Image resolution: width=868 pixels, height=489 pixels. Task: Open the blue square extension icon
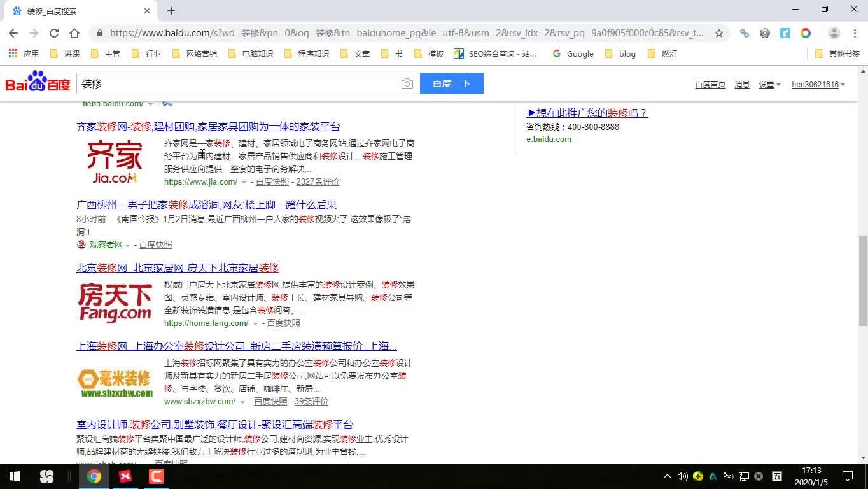(x=785, y=33)
